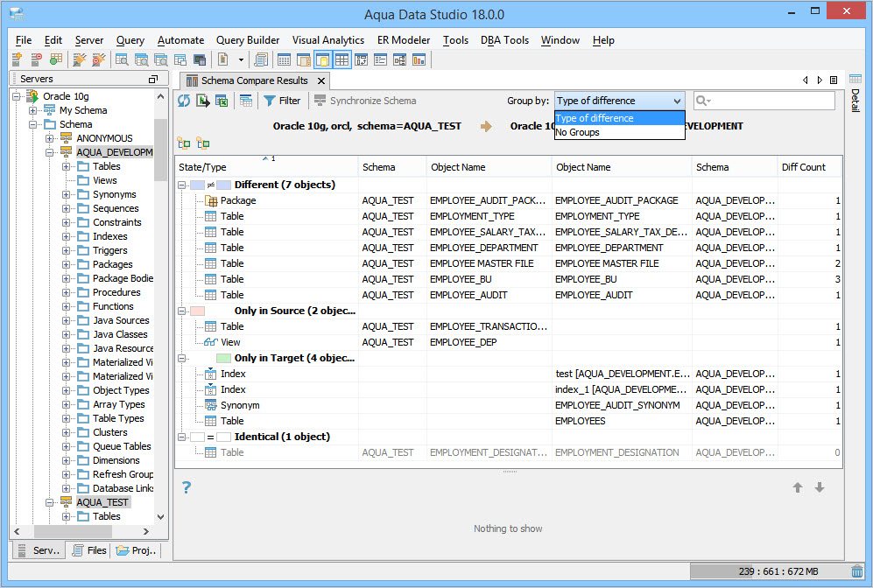
Task: Click the server group grid toolbar icon
Action: 56,59
